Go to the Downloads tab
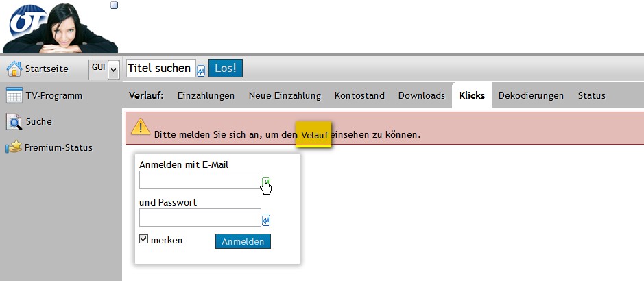Screen dimensions: 644x281 (421, 96)
